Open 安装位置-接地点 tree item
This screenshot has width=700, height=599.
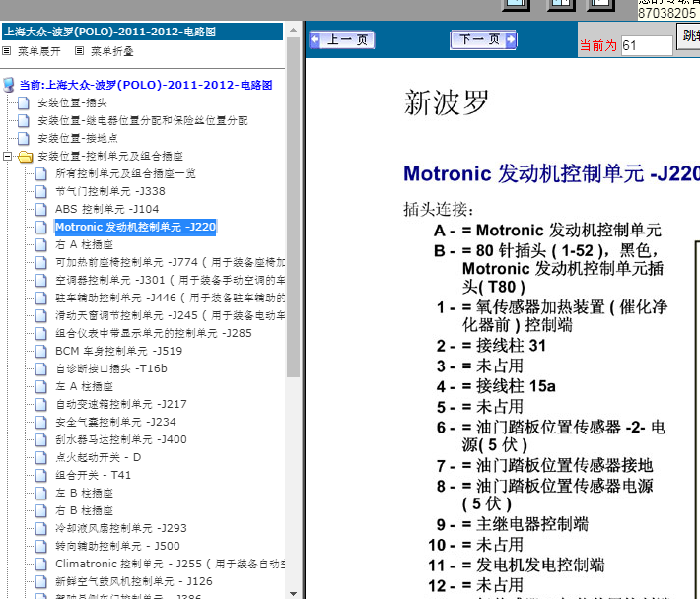[x=77, y=138]
